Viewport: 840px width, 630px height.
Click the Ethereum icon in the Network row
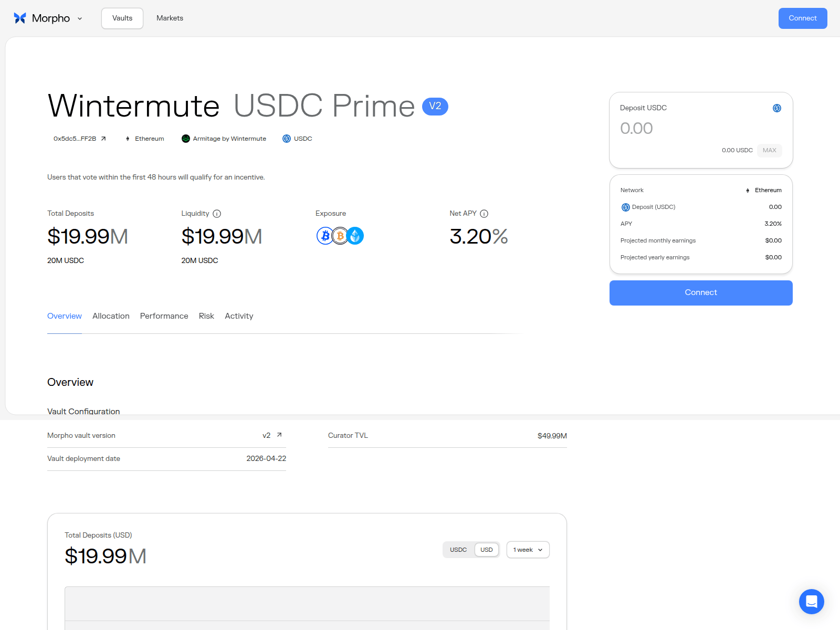(x=748, y=191)
